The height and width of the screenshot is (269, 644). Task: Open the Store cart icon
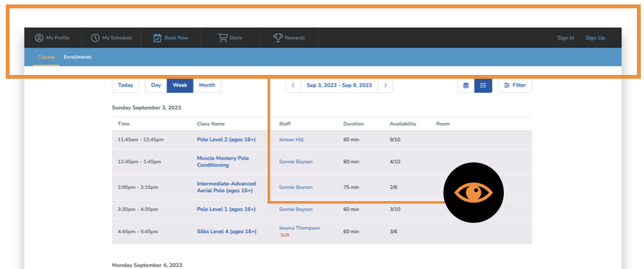point(223,38)
